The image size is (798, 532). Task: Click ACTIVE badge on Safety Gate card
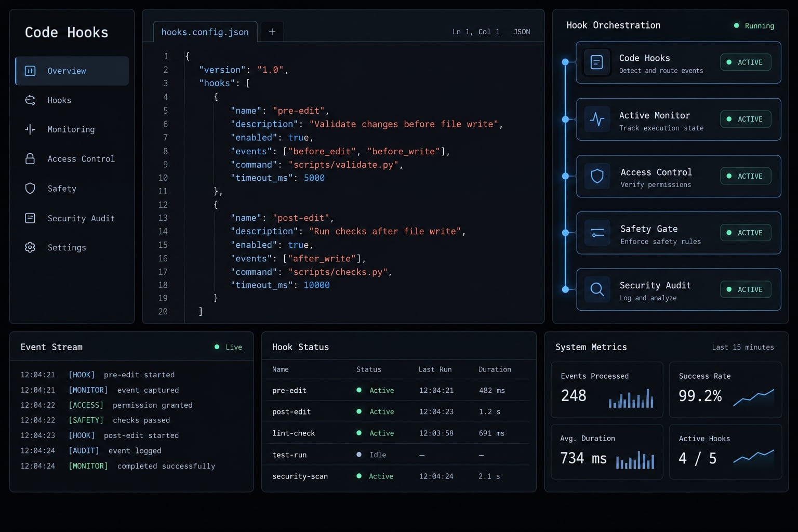(746, 233)
